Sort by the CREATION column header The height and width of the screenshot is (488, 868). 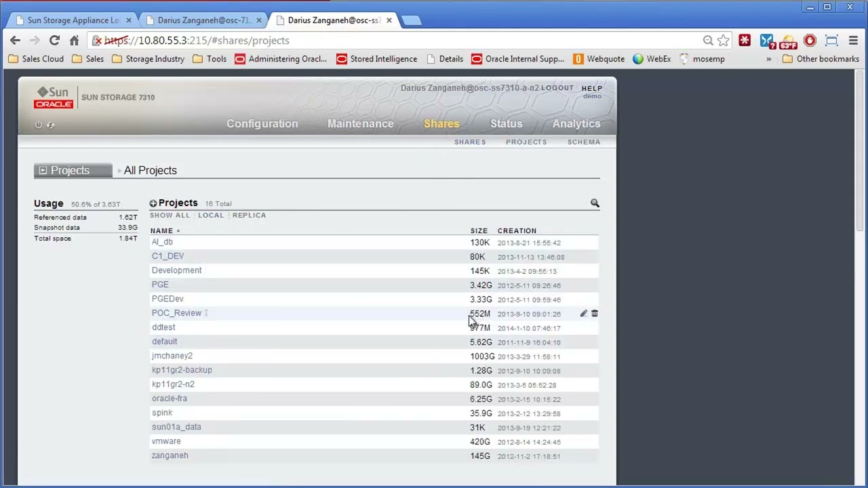pos(517,231)
